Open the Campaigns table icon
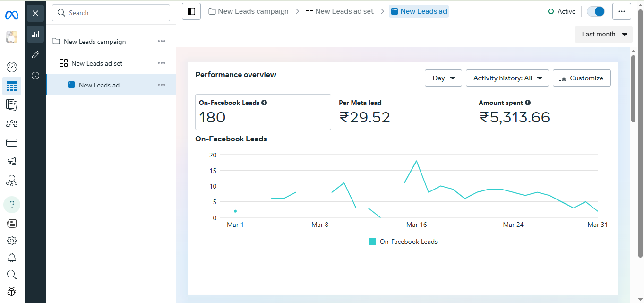The width and height of the screenshot is (644, 303). pyautogui.click(x=12, y=87)
